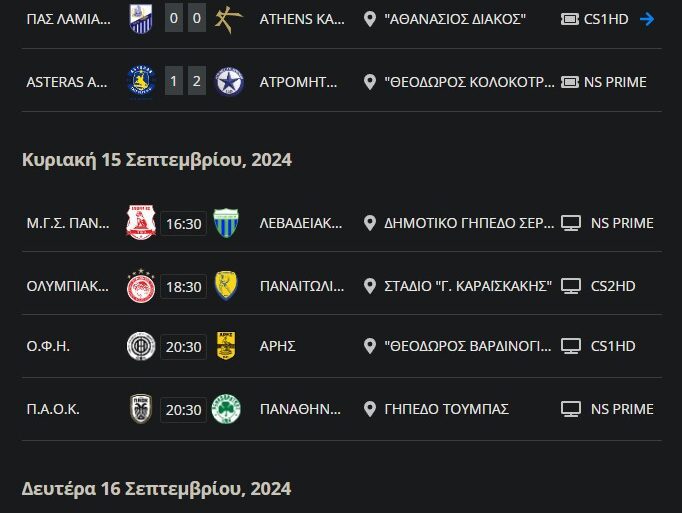Screen dimensions: 682x513
Task: Click the PAS Lamia team crest
Action: click(x=142, y=18)
